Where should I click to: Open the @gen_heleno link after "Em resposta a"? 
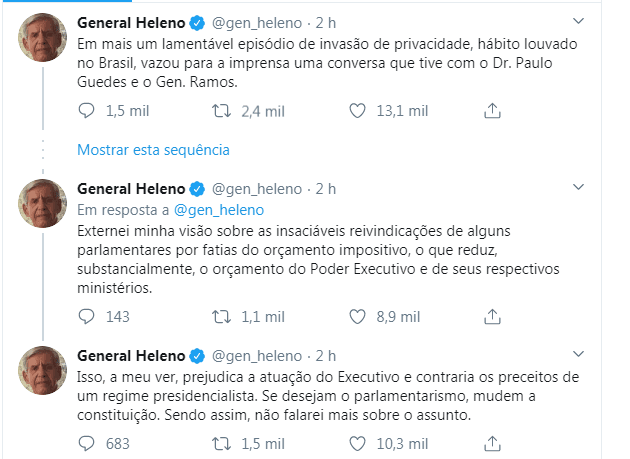218,209
